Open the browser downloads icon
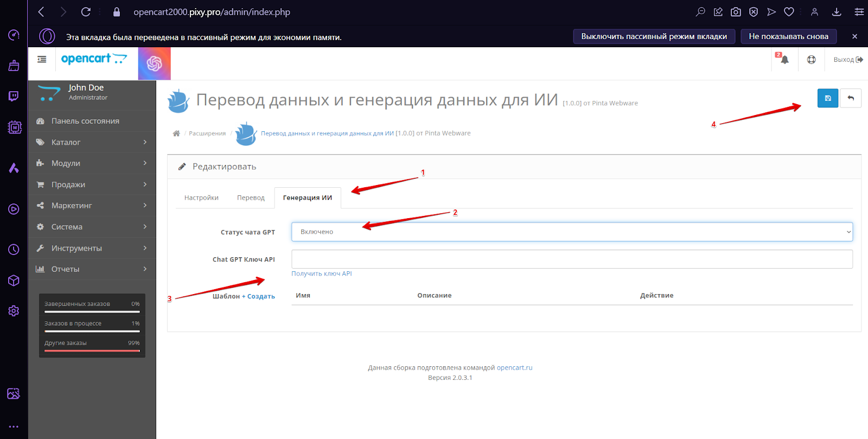 click(x=837, y=12)
